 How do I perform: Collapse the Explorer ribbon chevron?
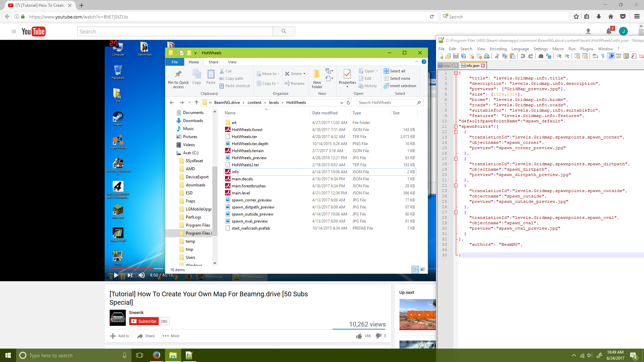[x=417, y=62]
